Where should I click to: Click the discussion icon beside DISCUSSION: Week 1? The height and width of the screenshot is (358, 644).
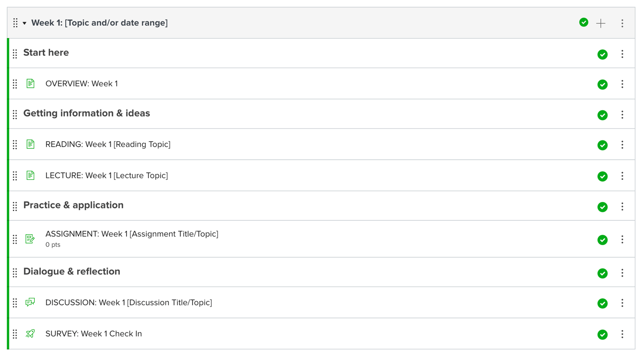(x=30, y=303)
